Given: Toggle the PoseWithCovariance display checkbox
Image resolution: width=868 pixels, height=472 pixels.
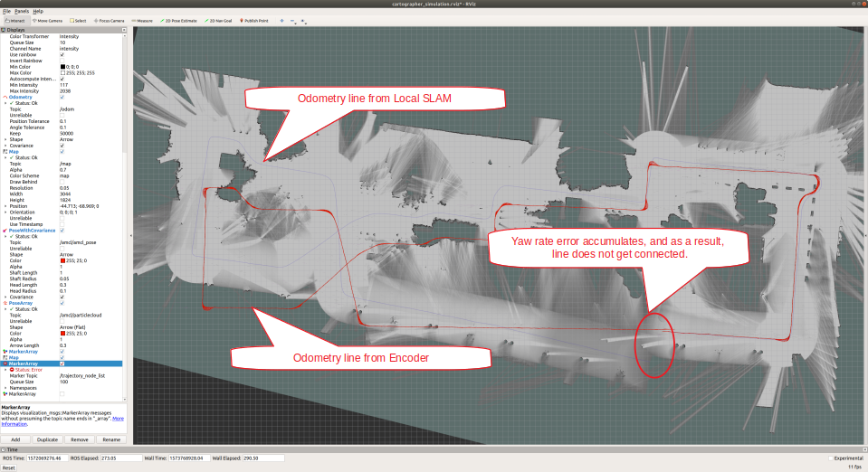Looking at the screenshot, I should click(62, 231).
